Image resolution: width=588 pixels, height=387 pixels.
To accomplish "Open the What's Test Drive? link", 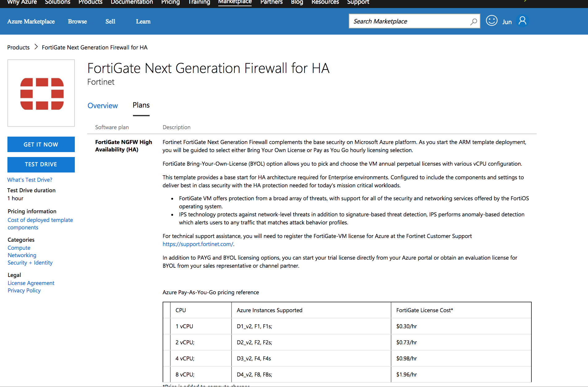I will [x=30, y=180].
